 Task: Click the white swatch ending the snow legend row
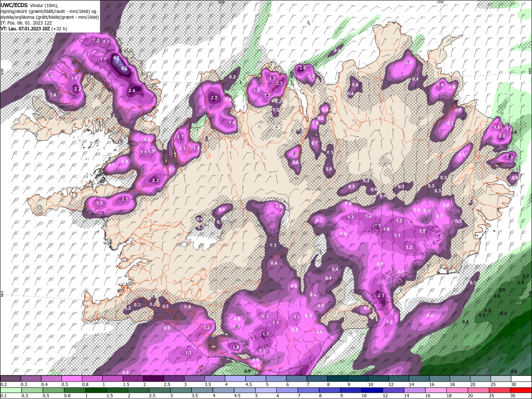pos(521,379)
